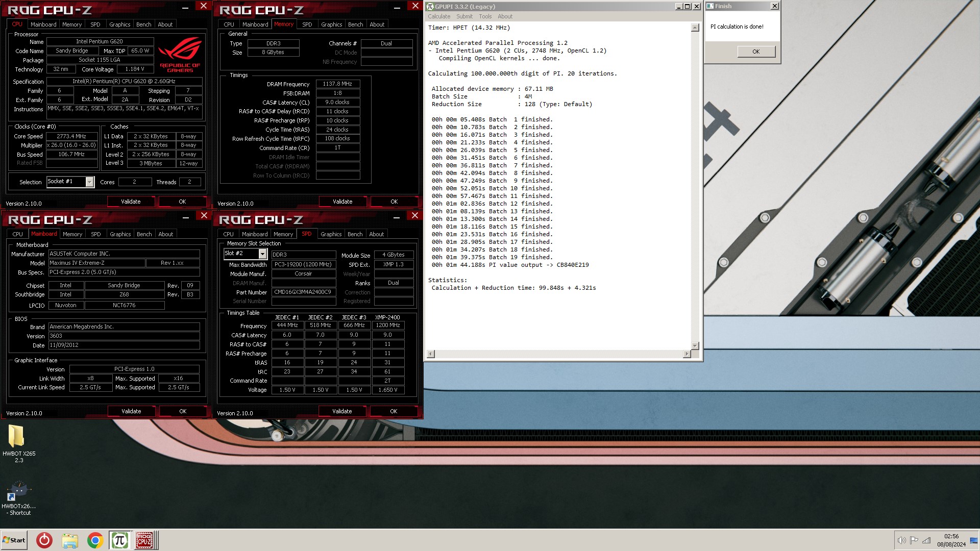The image size is (980, 551).
Task: Click the XMP-2400 frequency 1200 MHz cell
Action: click(x=387, y=325)
